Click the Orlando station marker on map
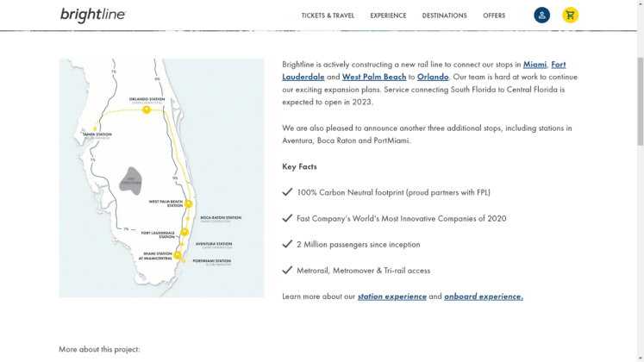Viewport: 644px width, 362px height. tap(147, 109)
